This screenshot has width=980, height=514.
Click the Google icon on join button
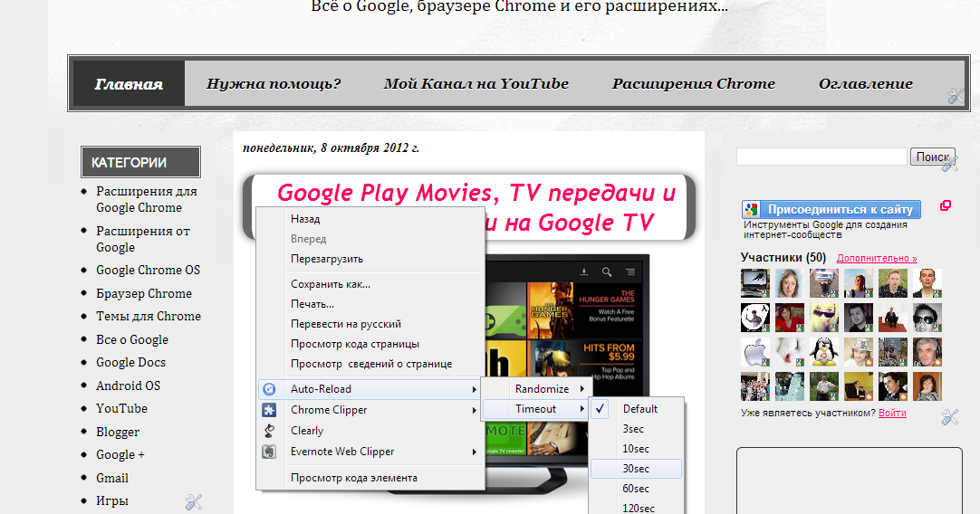(752, 210)
